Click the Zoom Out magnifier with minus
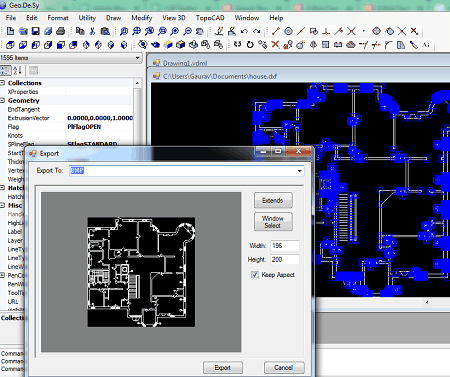Screen dimensions: 450x377 point(188,31)
